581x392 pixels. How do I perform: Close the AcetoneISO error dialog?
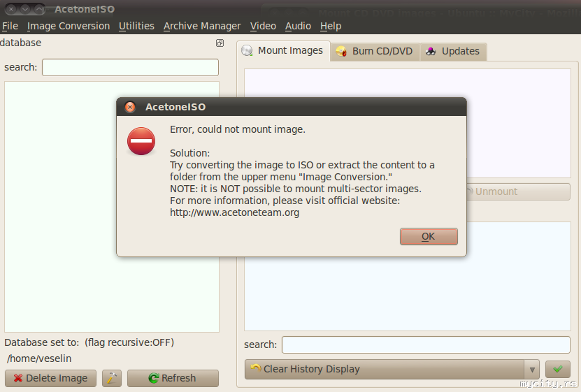coord(129,107)
